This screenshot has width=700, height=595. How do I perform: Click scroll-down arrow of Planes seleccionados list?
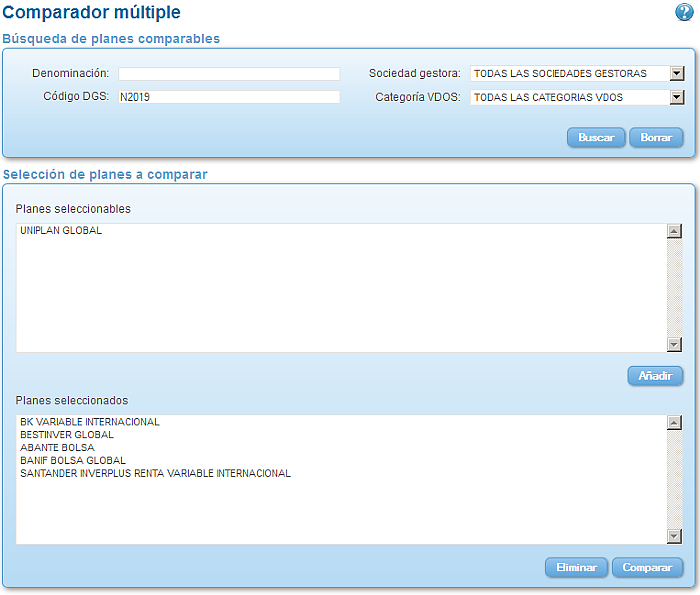674,536
